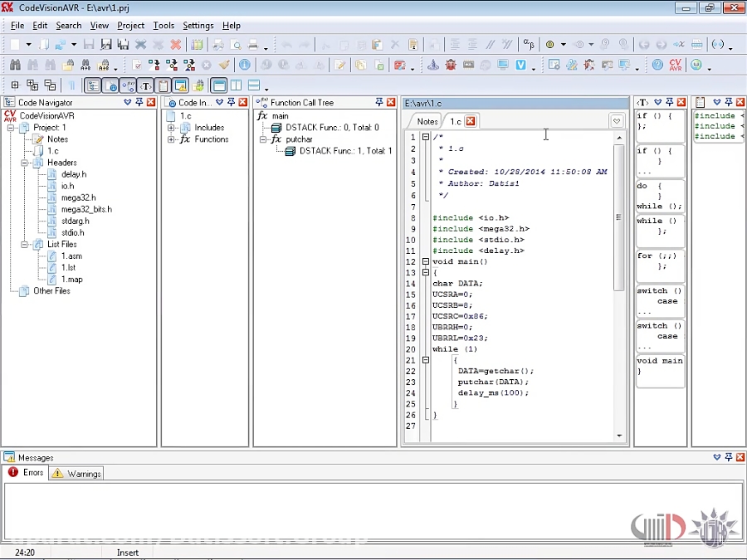Viewport: 747px width, 560px height.
Task: Click the Compile project icon
Action: click(154, 65)
